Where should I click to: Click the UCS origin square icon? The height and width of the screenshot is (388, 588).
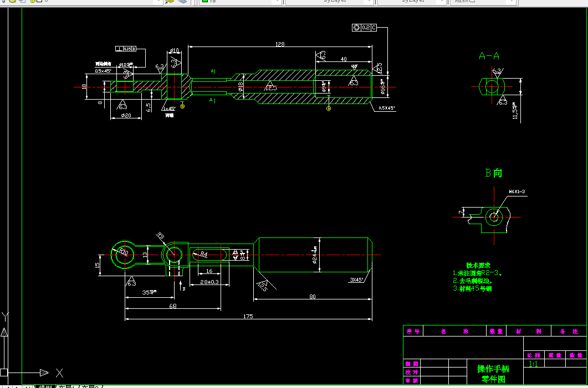(x=4, y=373)
